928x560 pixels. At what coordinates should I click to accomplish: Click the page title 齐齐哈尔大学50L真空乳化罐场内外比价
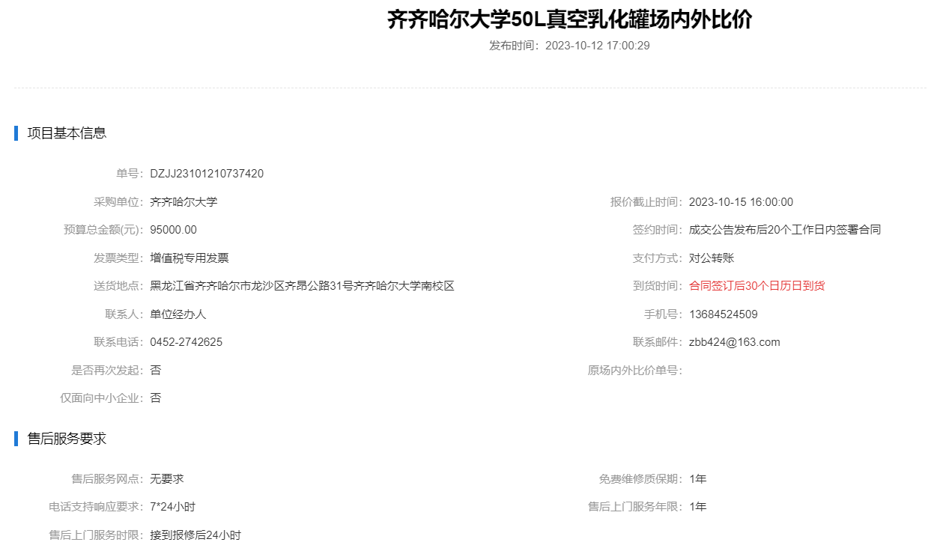[569, 20]
